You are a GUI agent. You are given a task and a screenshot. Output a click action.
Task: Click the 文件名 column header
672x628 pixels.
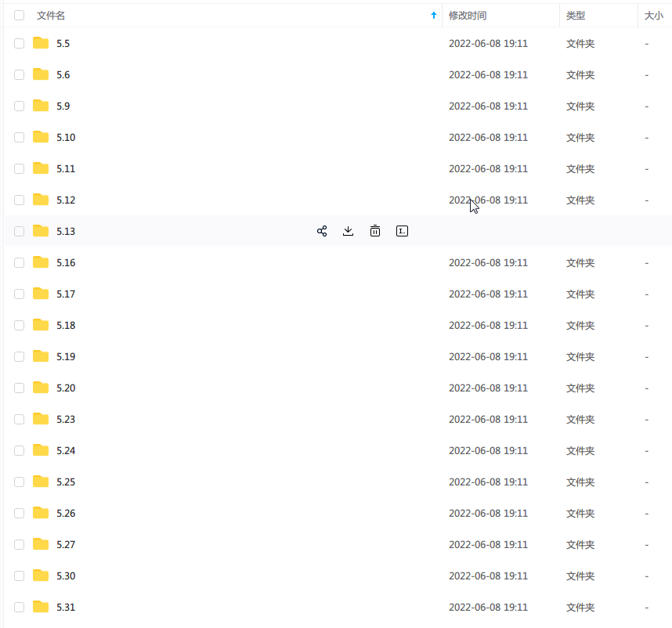coord(52,15)
